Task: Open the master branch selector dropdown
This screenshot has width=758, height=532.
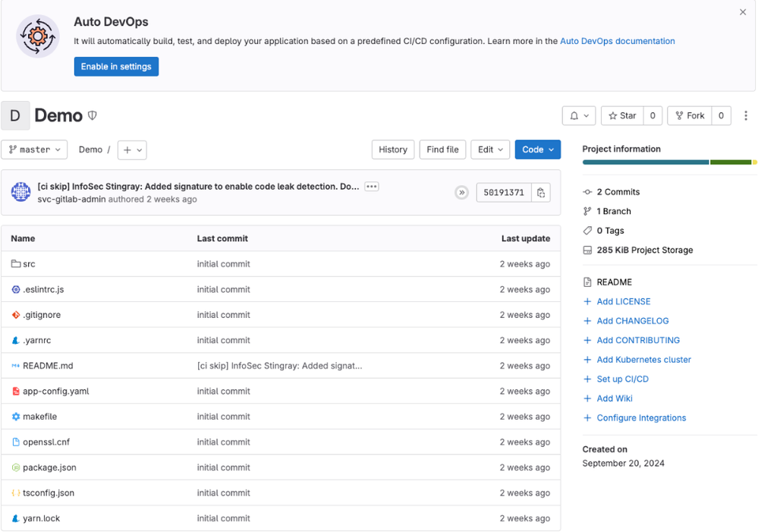Action: click(x=34, y=150)
